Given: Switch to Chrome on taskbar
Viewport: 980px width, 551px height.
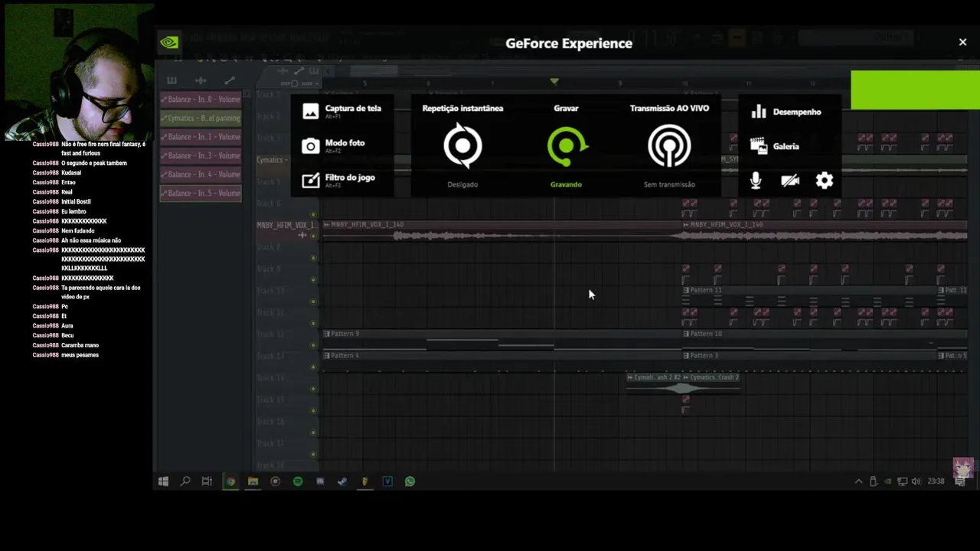Looking at the screenshot, I should point(230,481).
